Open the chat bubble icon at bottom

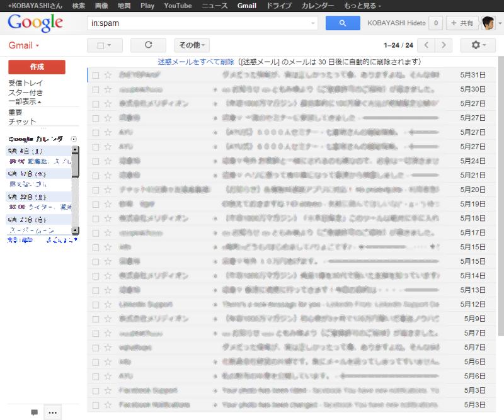(x=35, y=412)
